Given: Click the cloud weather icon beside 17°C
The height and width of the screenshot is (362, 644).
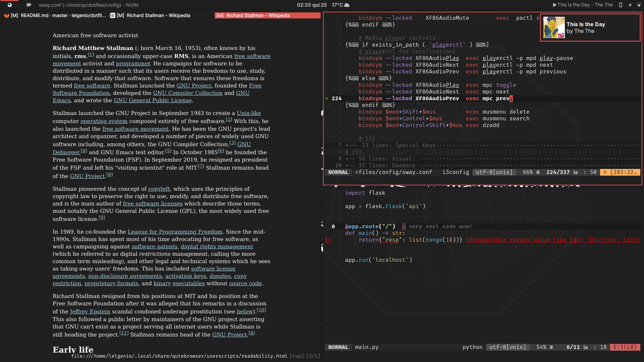Looking at the screenshot, I should pos(347,5).
